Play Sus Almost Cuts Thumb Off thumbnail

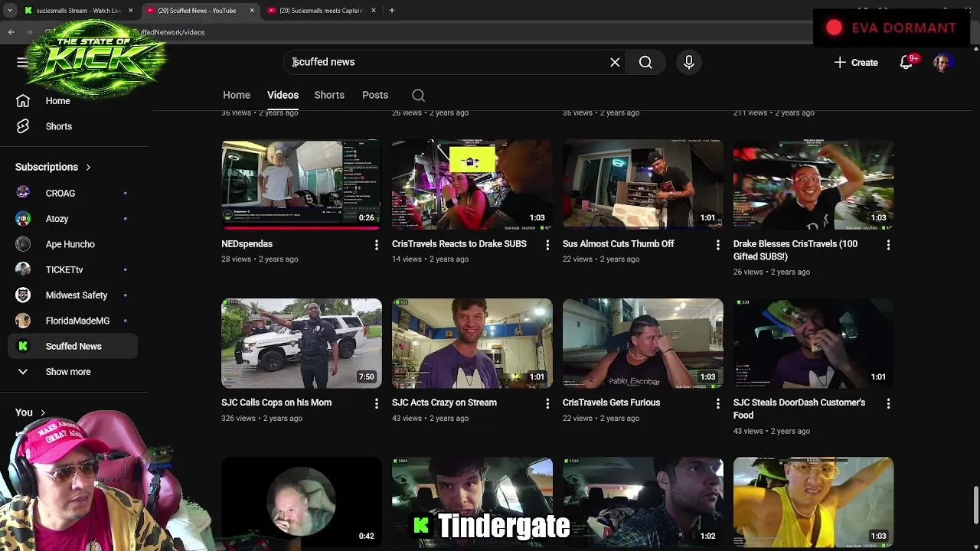(x=642, y=184)
